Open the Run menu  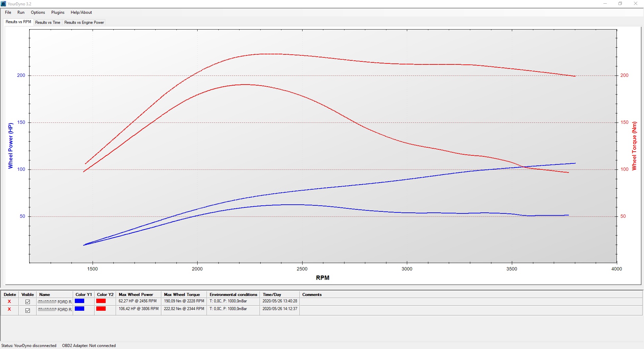[21, 12]
